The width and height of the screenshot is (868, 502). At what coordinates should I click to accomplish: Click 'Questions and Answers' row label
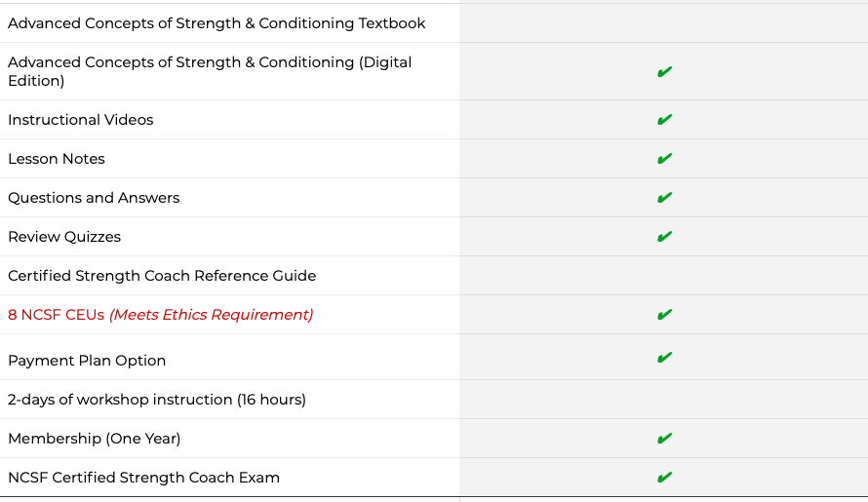point(94,198)
